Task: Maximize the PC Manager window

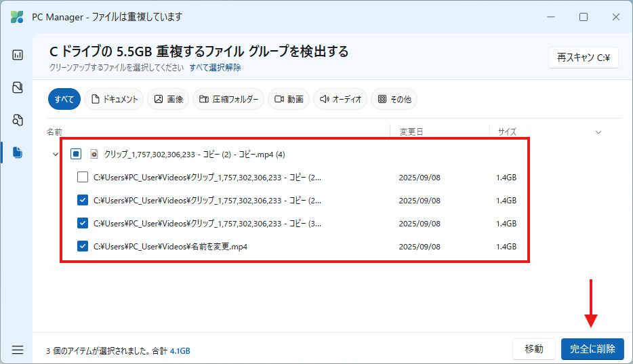Action: tap(583, 17)
